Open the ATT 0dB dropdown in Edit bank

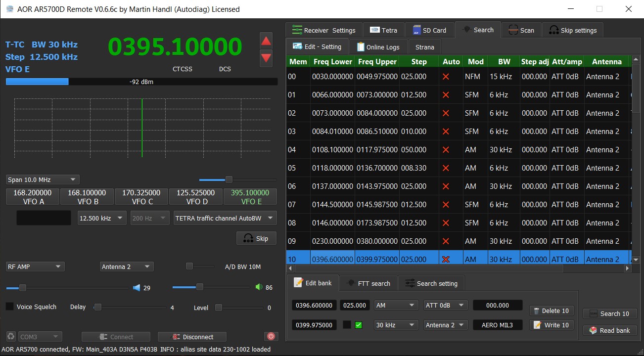point(446,306)
